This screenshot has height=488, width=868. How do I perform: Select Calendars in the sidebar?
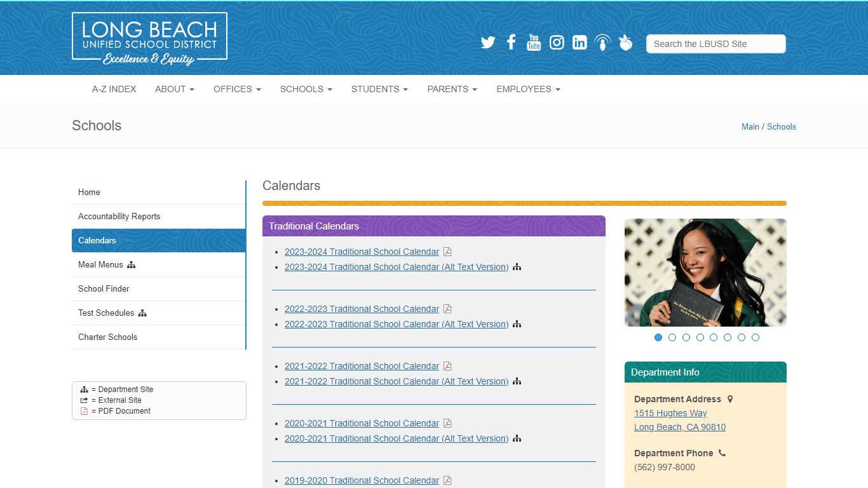[x=158, y=241]
